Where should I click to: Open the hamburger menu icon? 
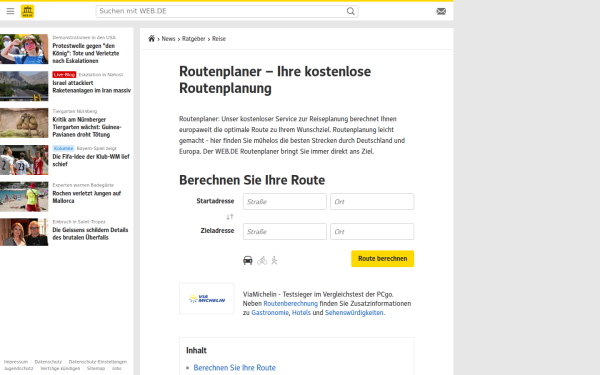(x=10, y=11)
